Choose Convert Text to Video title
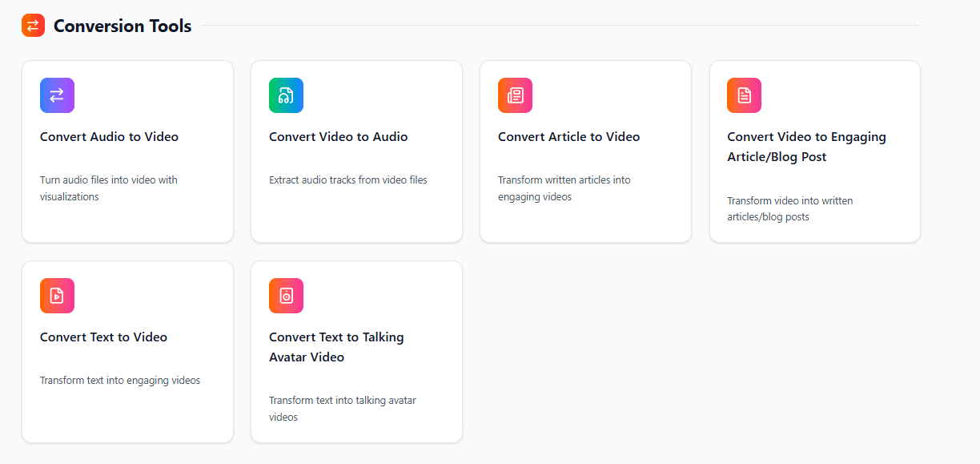The width and height of the screenshot is (980, 464). (103, 337)
